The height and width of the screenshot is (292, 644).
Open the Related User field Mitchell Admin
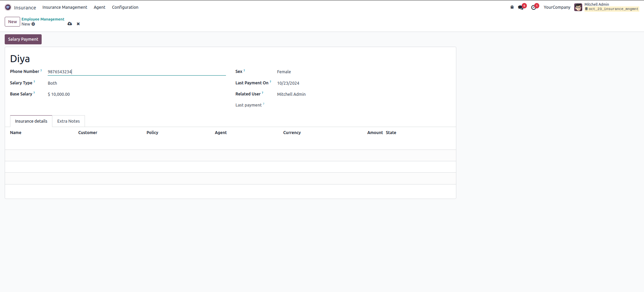click(x=364, y=94)
